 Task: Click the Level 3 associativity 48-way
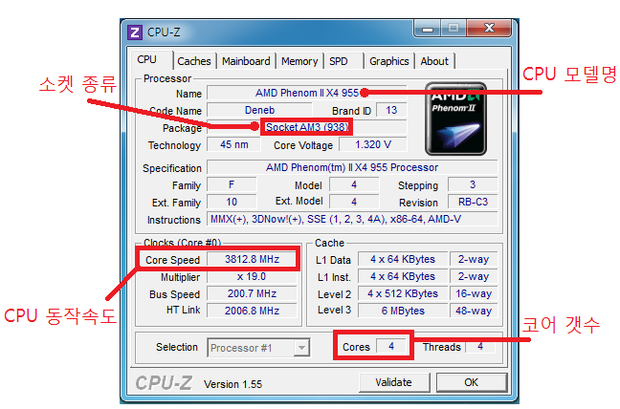pos(473,311)
